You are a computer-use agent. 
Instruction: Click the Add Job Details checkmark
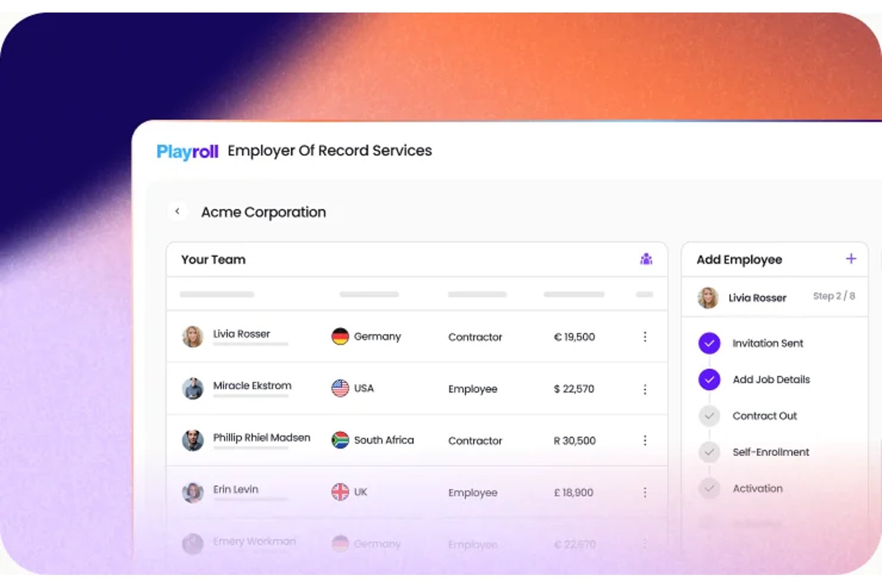pos(709,379)
